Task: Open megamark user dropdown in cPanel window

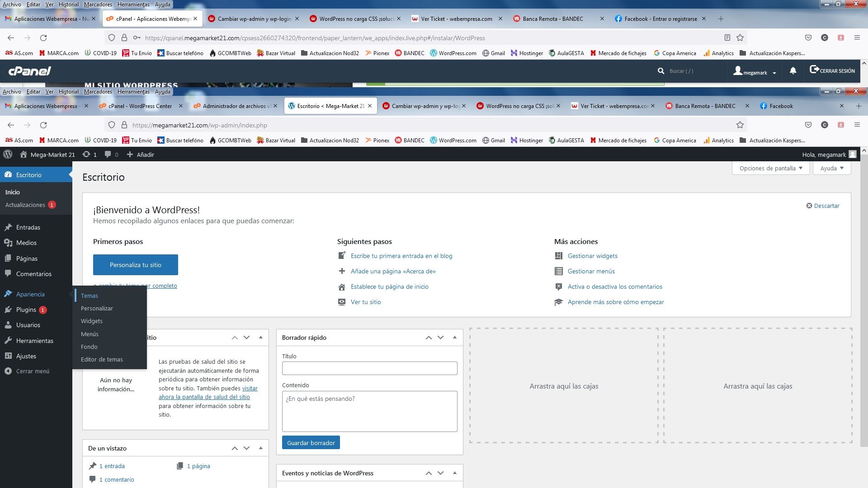Action: [755, 71]
